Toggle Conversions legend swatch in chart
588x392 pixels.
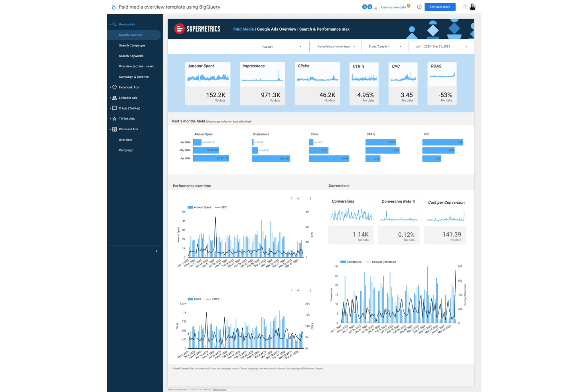click(343, 262)
